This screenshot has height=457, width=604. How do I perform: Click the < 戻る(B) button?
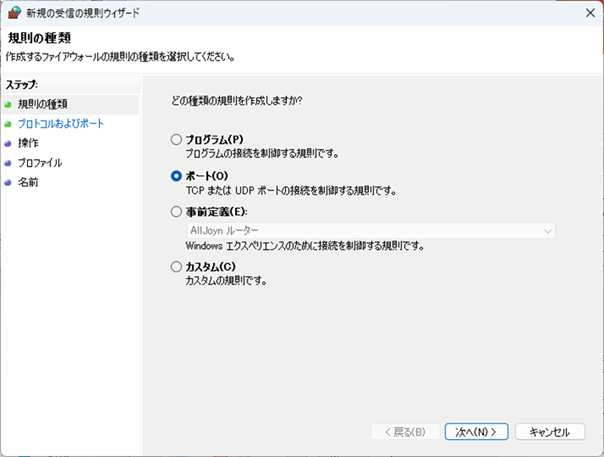click(x=403, y=432)
